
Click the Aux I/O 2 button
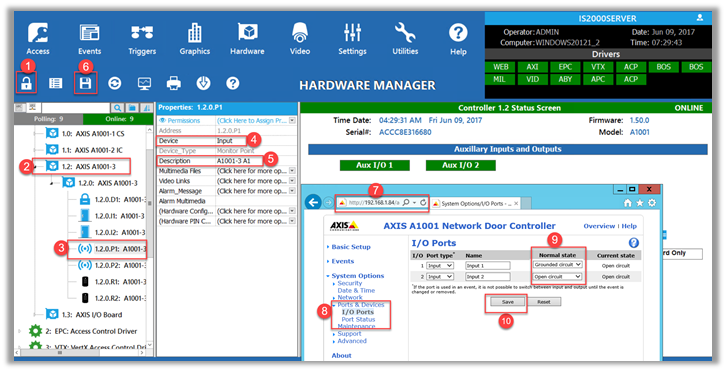(x=460, y=165)
